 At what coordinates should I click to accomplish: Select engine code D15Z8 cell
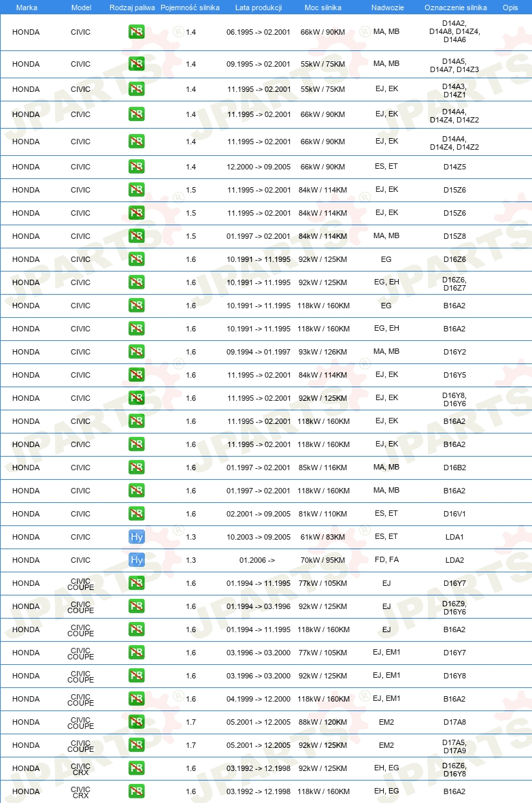454,237
